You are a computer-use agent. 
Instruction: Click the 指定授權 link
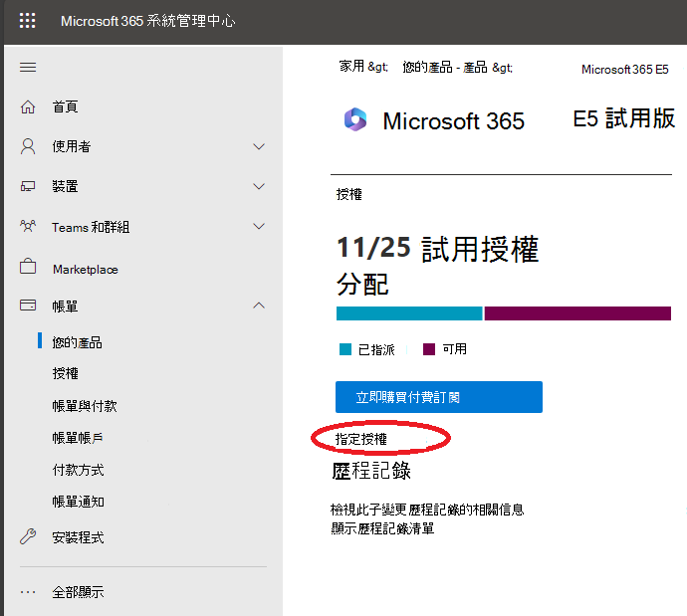(x=361, y=439)
